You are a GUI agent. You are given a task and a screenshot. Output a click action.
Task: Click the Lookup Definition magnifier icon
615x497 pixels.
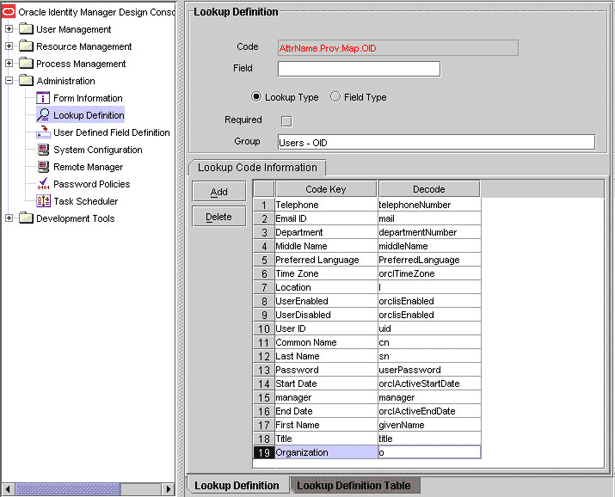(43, 115)
